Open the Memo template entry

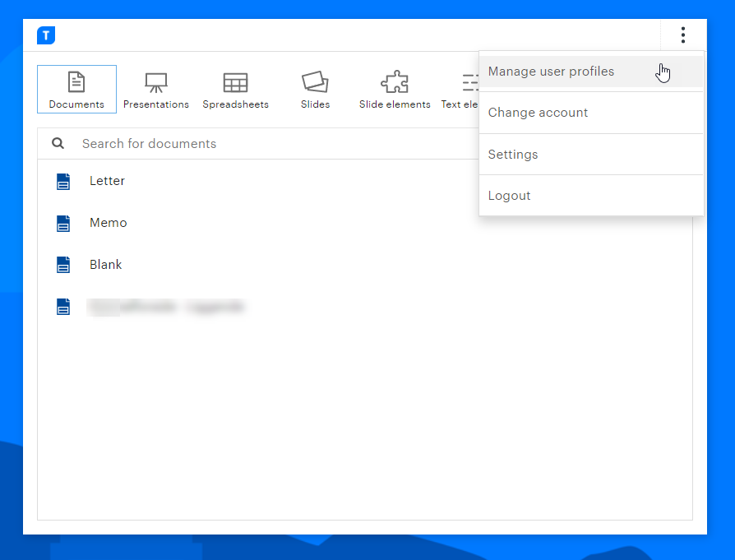coord(108,223)
